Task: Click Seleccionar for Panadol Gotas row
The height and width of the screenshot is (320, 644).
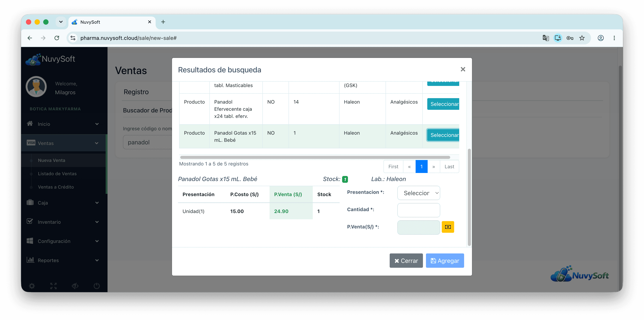Action: [x=443, y=135]
